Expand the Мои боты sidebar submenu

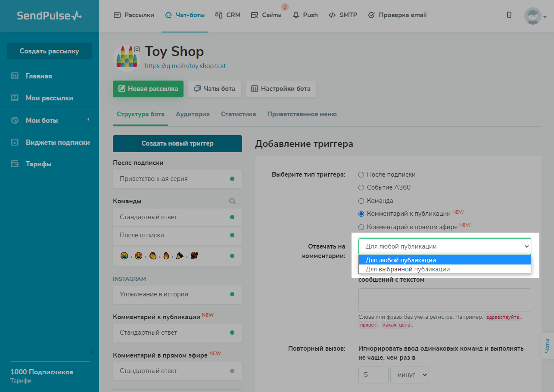click(x=88, y=120)
